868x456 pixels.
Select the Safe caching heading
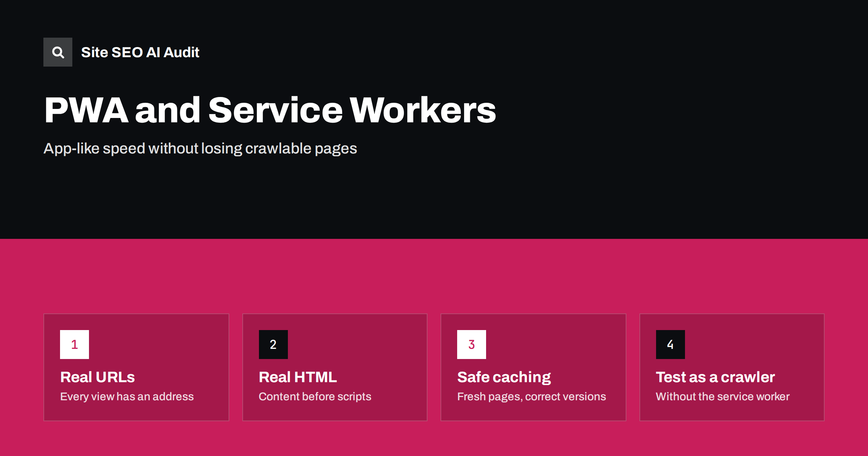pyautogui.click(x=504, y=377)
